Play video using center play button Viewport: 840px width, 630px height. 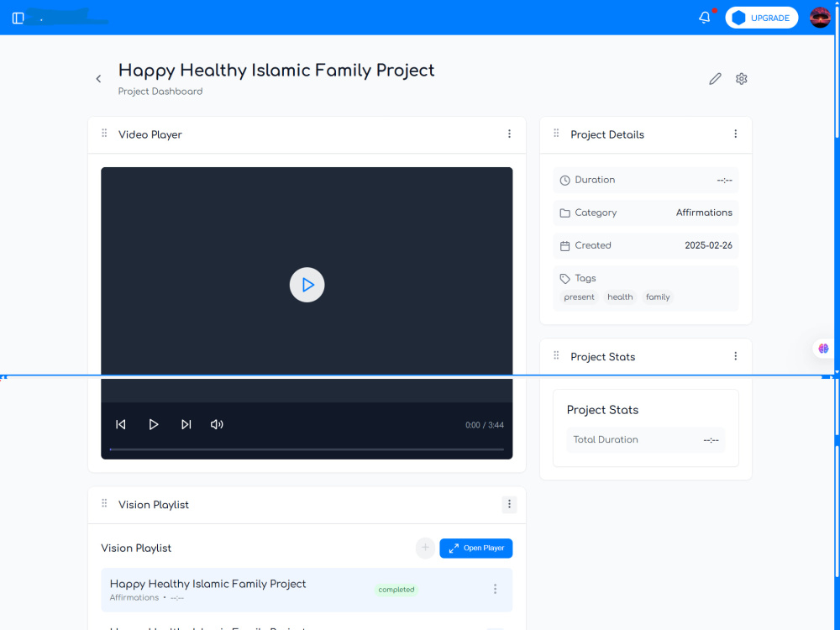(x=307, y=285)
